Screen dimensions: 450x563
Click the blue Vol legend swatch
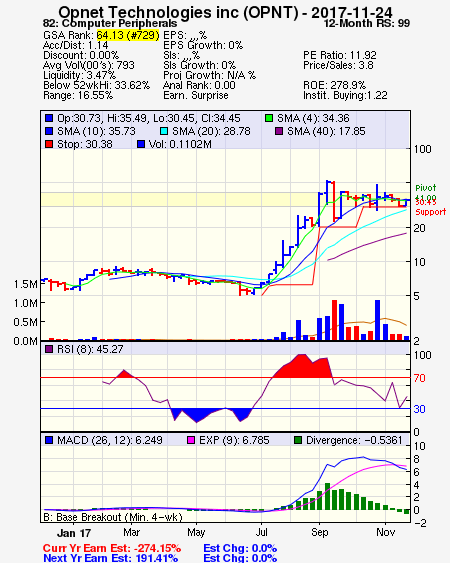(x=141, y=144)
